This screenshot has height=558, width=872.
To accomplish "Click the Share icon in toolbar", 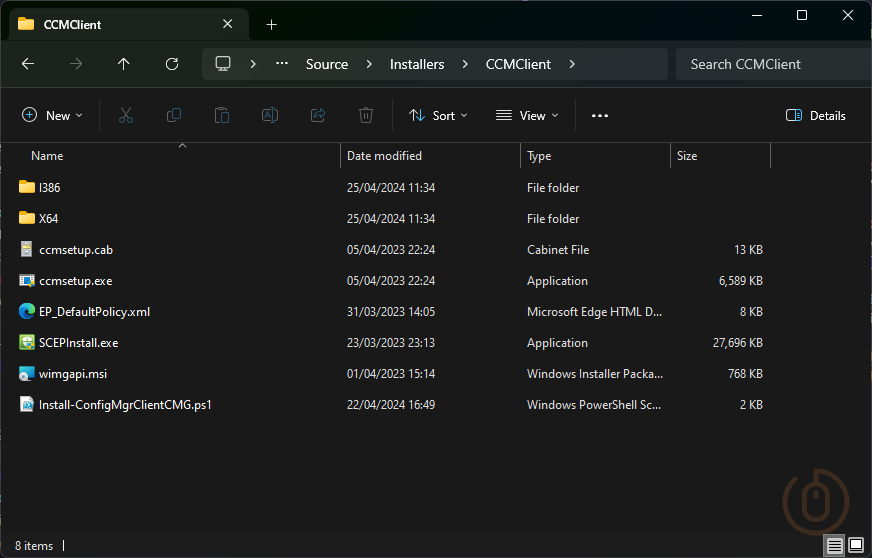I will click(318, 115).
